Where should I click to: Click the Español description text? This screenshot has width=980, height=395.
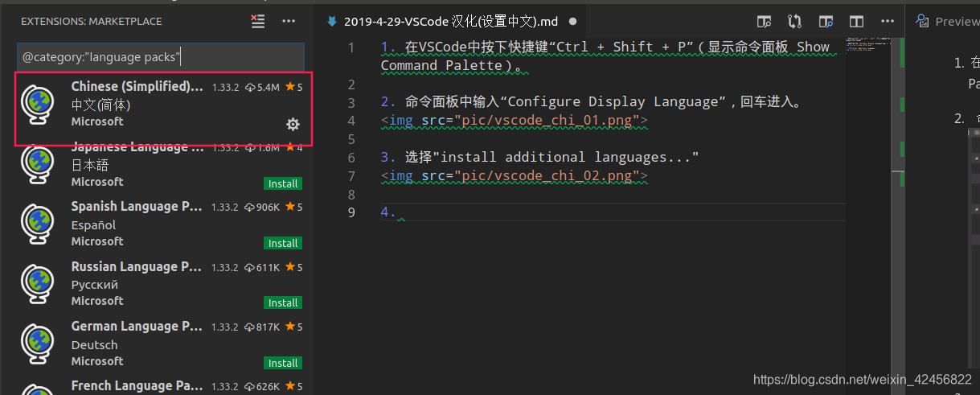point(93,225)
